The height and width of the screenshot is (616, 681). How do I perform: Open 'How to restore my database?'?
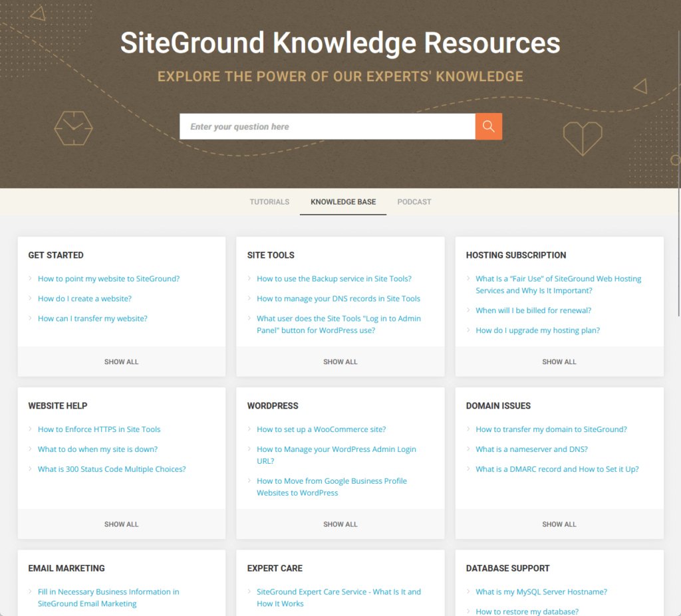tap(527, 611)
